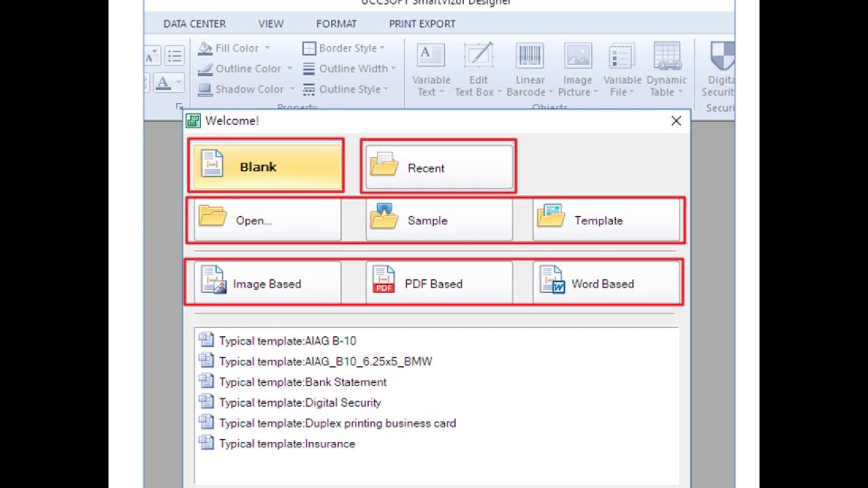
Task: Open the Template folder button
Action: (x=606, y=220)
